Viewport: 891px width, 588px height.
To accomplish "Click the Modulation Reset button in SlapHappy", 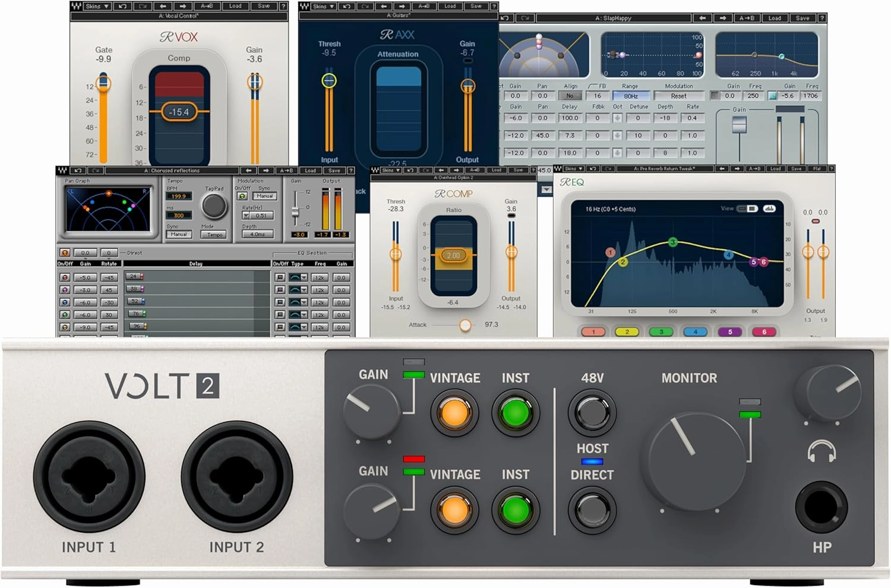I will pos(679,96).
